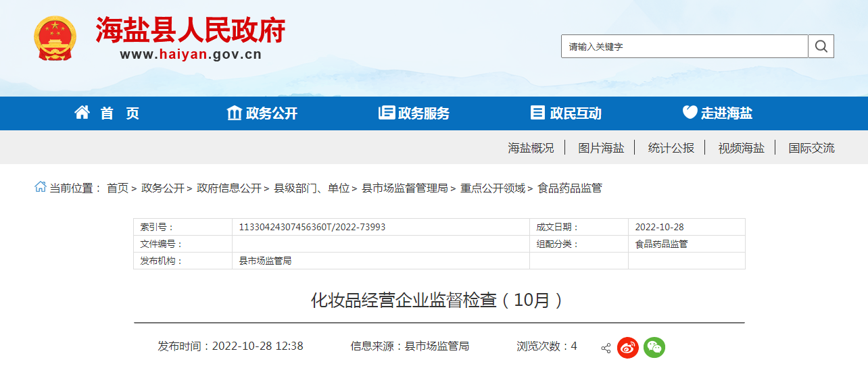Open 视频海盐 link
868x366 pixels.
pos(741,148)
